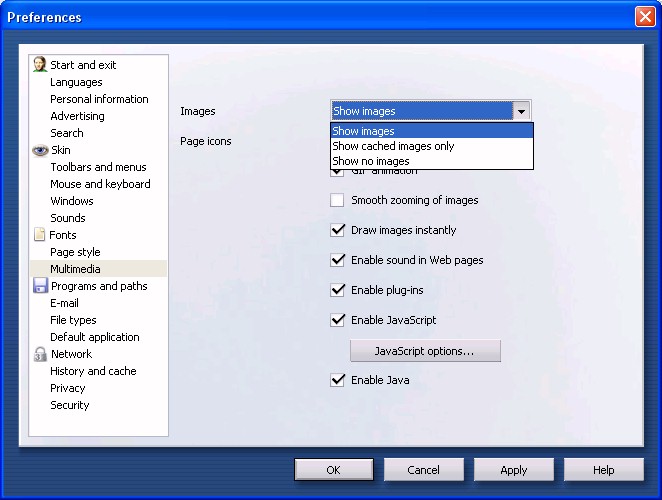Click the Mona Lisa icon beside Start and exit

click(40, 65)
